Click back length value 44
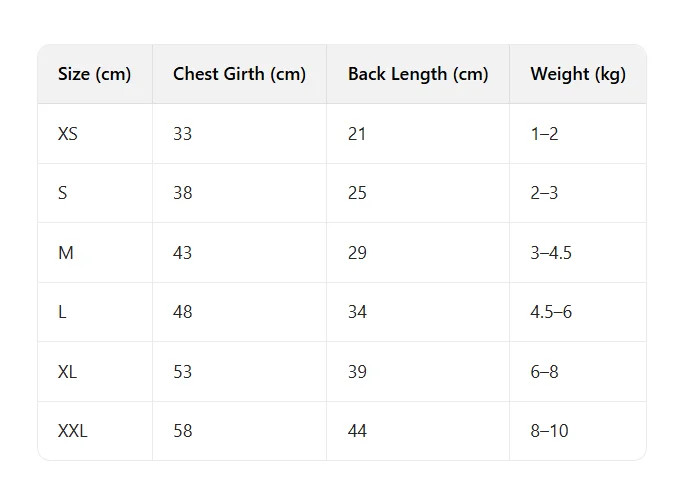Screen dimensions: 680x481 tap(357, 431)
